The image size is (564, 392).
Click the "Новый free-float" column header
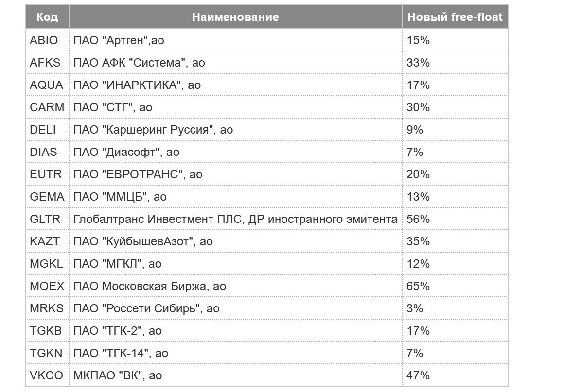(455, 17)
